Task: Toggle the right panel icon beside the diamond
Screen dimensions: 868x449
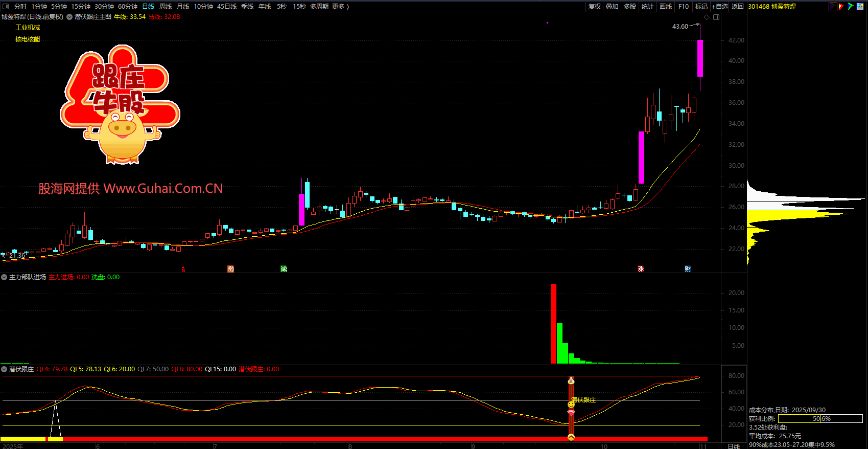Action: tap(716, 17)
